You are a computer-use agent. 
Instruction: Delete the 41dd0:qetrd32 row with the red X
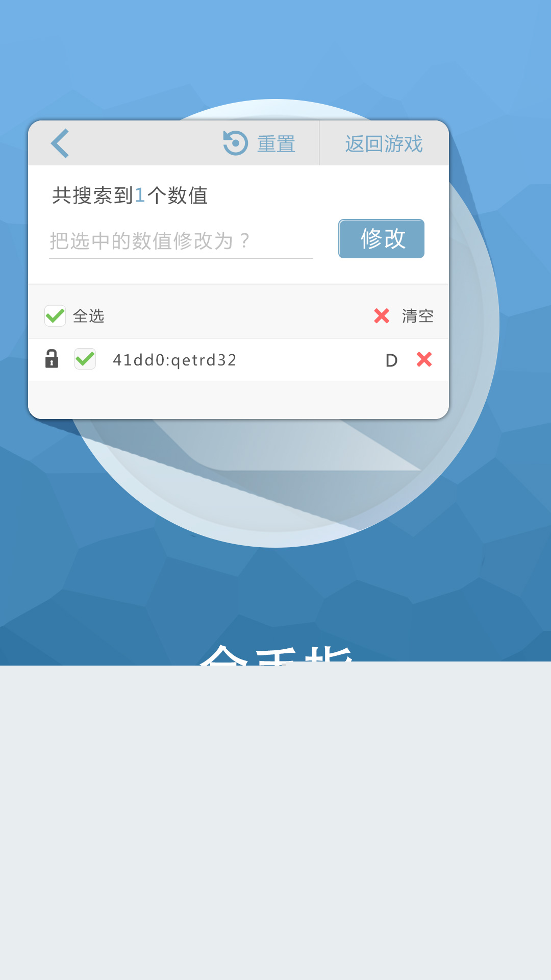coord(424,359)
